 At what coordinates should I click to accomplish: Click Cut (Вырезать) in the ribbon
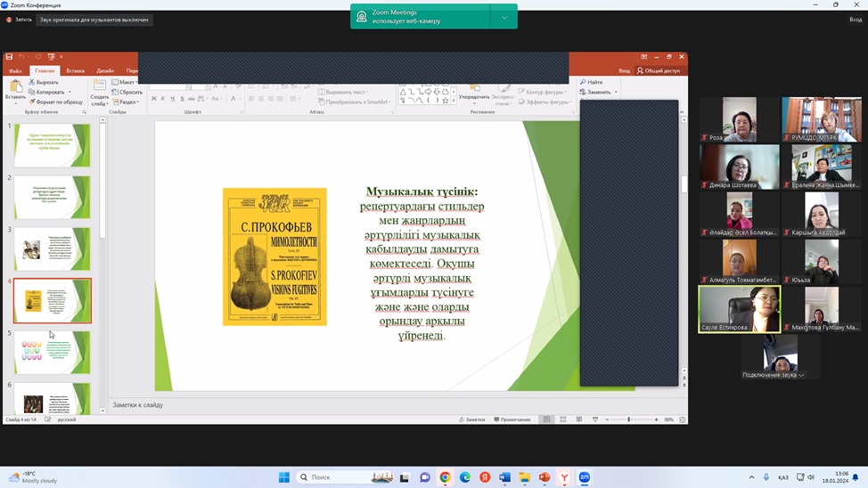tap(43, 82)
